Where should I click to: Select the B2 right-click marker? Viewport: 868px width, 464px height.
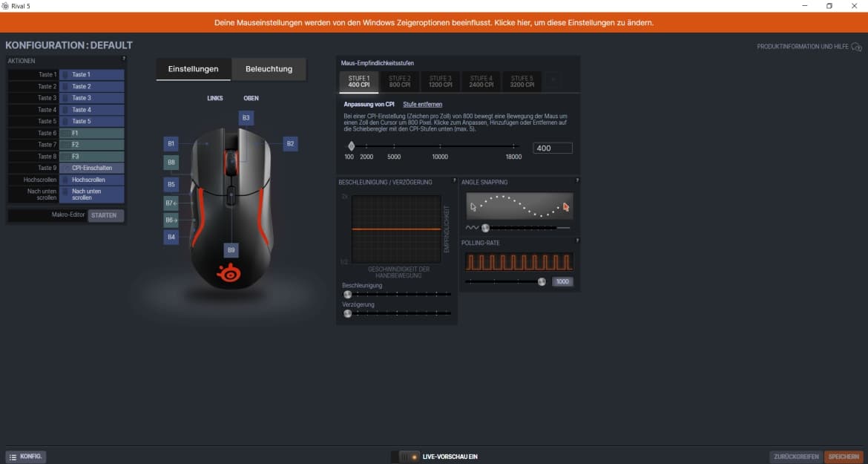coord(290,143)
